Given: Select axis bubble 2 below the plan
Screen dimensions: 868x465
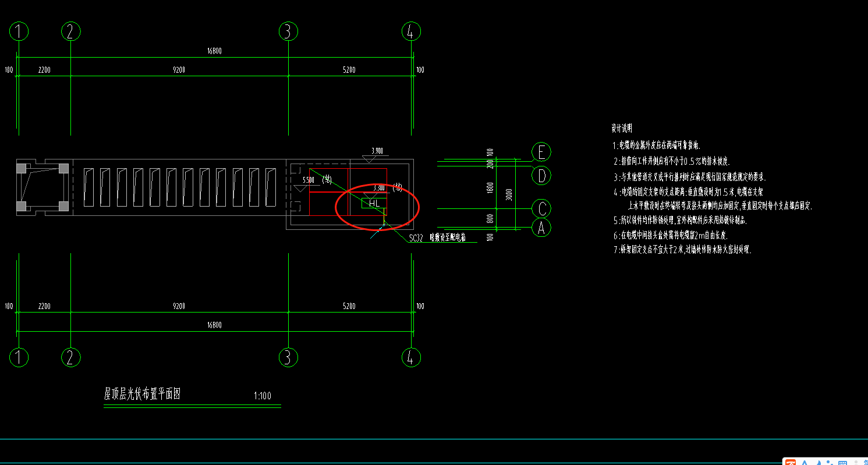Looking at the screenshot, I should 70,358.
